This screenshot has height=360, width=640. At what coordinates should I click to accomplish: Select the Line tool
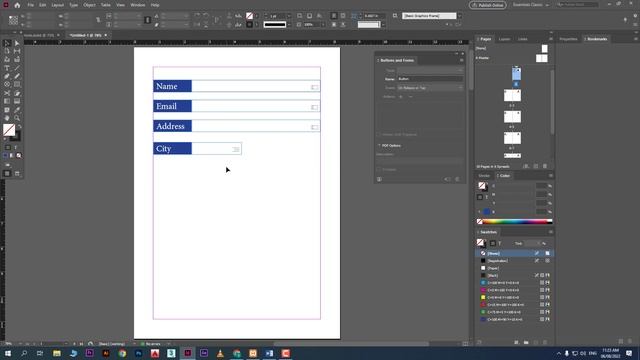pos(17,68)
